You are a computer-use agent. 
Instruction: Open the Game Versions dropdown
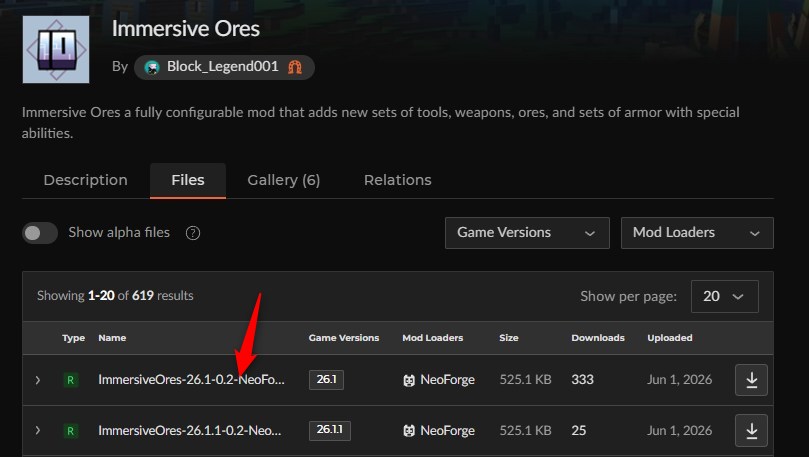(527, 233)
